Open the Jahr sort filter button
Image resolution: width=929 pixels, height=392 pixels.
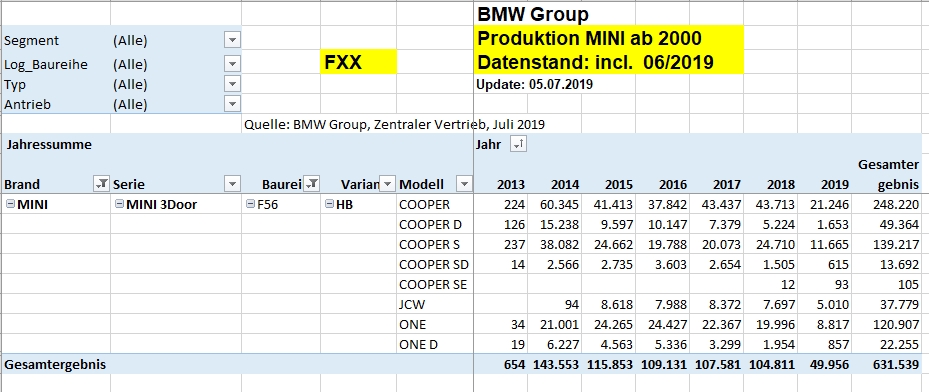pyautogui.click(x=518, y=144)
